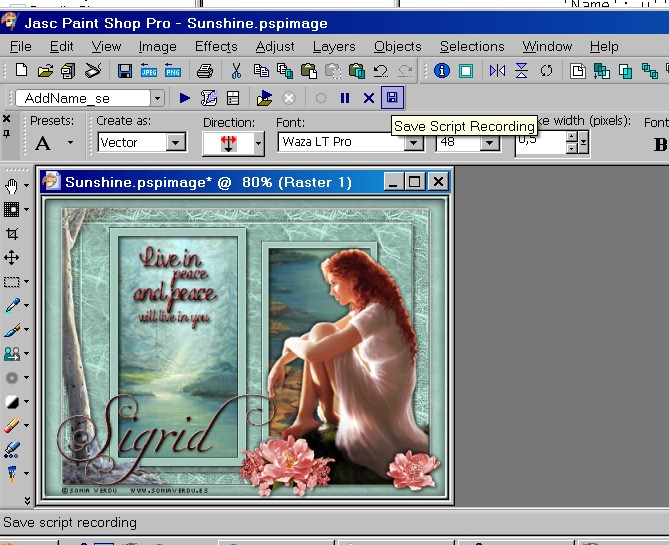Click the stroke width value field
This screenshot has height=545, width=669.
541,143
